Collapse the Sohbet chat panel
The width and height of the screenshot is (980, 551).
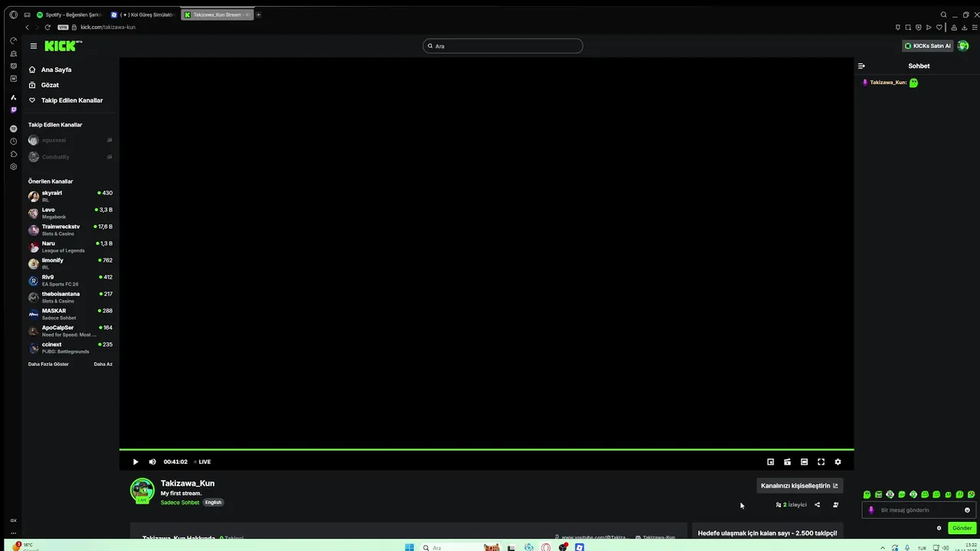click(861, 66)
